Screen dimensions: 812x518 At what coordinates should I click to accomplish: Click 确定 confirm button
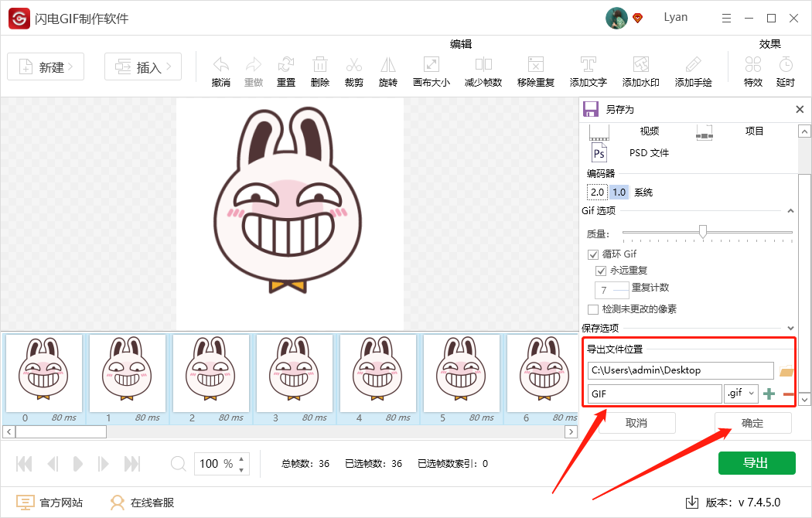[753, 423]
